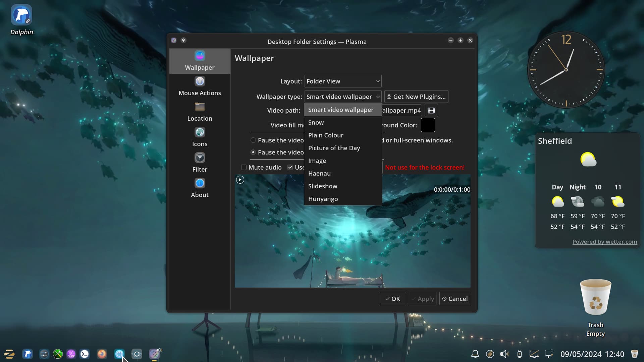
Task: Select the Wallpaper sidebar section
Action: [x=200, y=61]
